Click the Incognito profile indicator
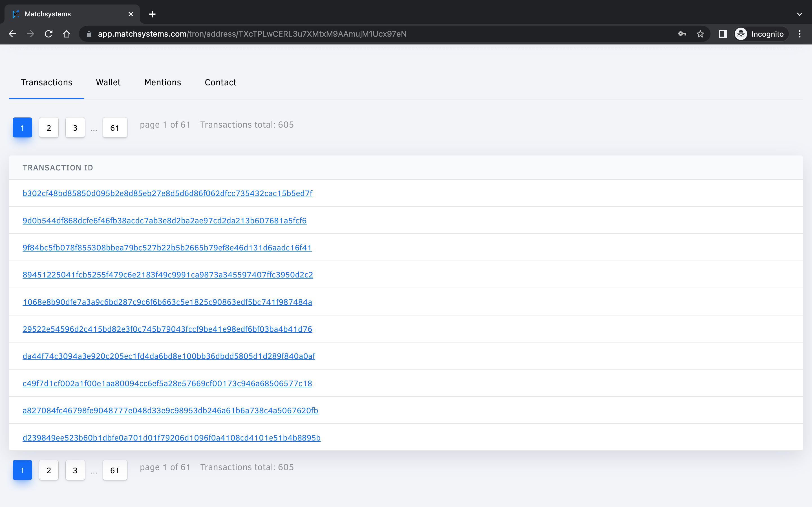Image resolution: width=812 pixels, height=507 pixels. point(760,34)
